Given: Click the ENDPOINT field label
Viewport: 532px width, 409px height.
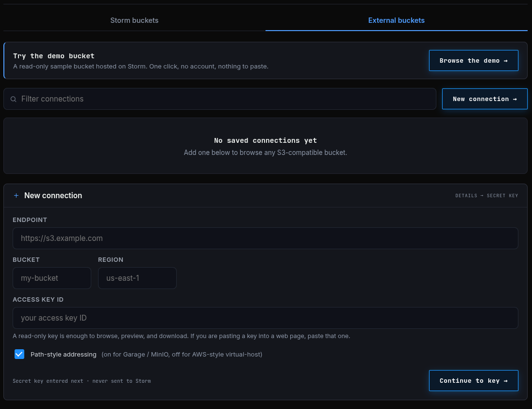Looking at the screenshot, I should point(30,220).
